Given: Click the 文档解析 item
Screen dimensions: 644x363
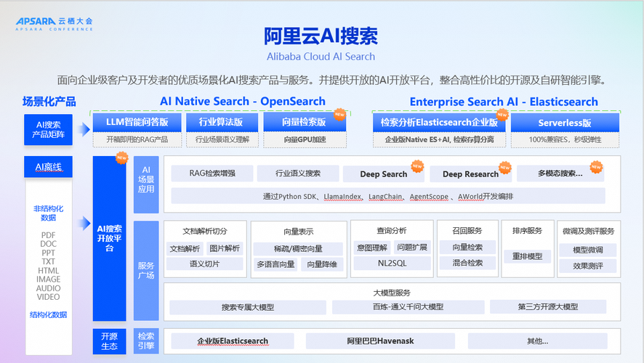Looking at the screenshot, I should pyautogui.click(x=185, y=248).
